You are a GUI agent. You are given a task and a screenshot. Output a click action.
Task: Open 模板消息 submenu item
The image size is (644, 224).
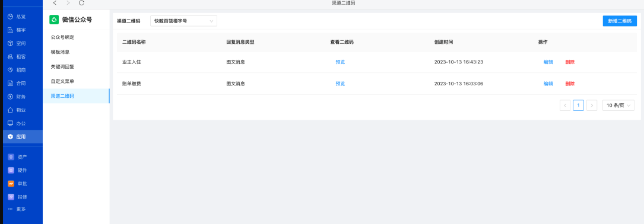pyautogui.click(x=77, y=52)
